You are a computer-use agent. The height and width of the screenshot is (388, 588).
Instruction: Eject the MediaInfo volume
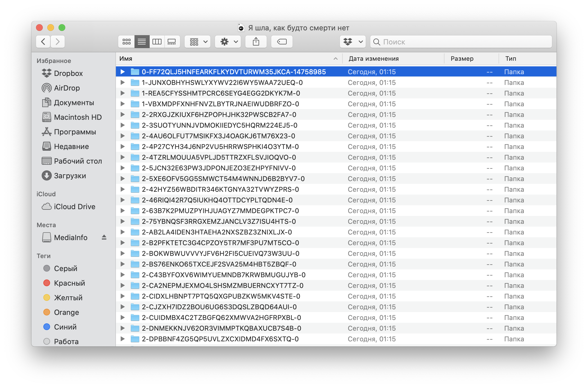(x=104, y=237)
